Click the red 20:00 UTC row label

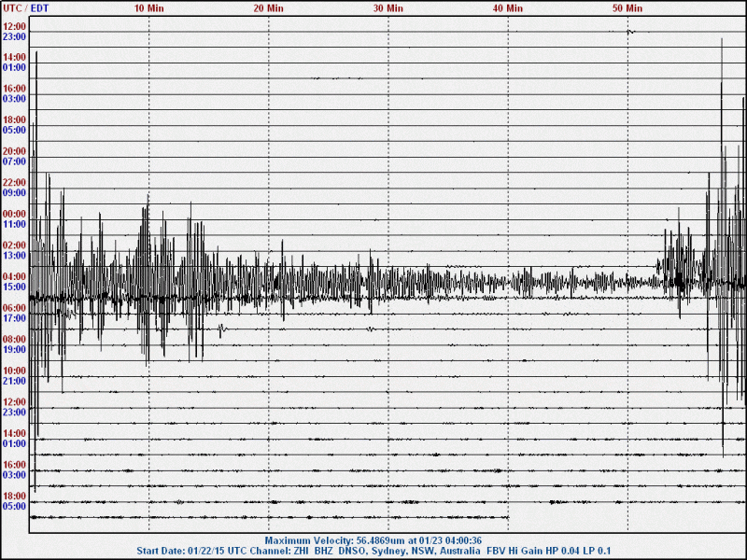[15, 151]
